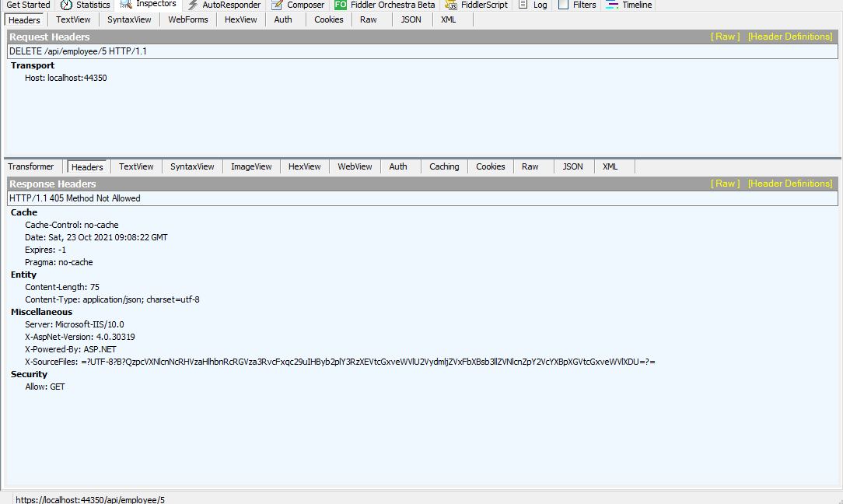
Task: Select the Allow: GET header
Action: [44, 387]
